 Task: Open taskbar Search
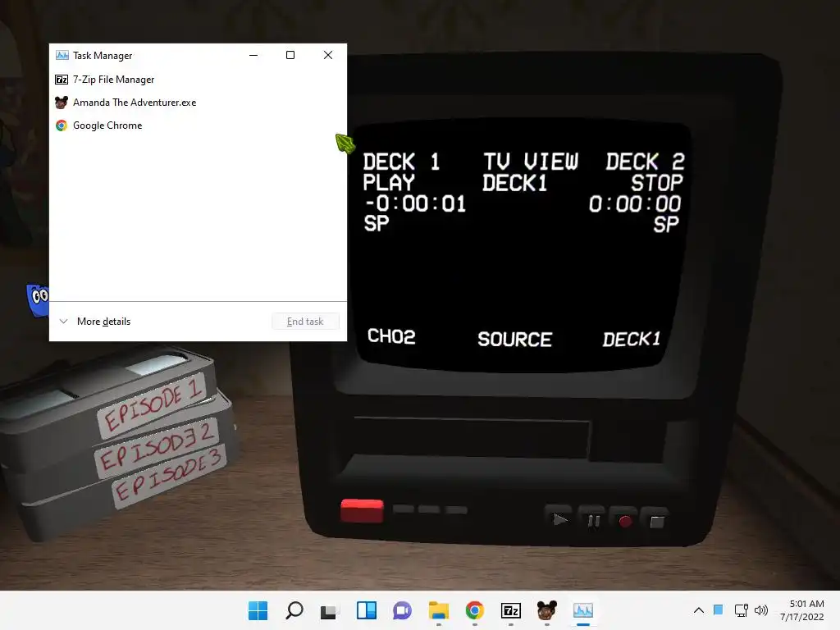tap(294, 610)
